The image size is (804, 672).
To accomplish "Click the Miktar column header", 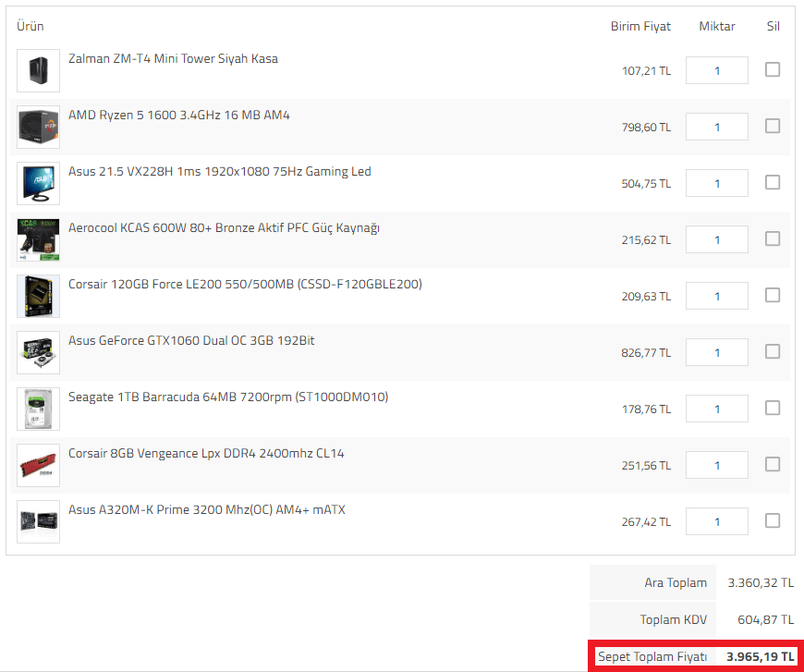I will (x=717, y=27).
